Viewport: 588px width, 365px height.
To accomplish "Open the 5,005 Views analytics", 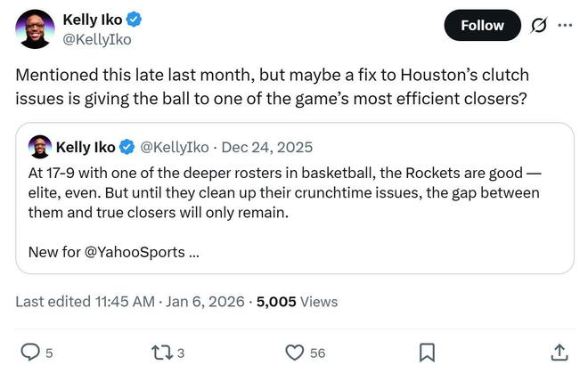I will coord(297,302).
